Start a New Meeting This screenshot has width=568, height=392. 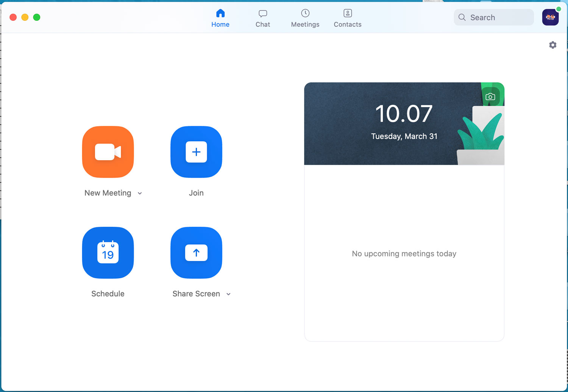(108, 152)
